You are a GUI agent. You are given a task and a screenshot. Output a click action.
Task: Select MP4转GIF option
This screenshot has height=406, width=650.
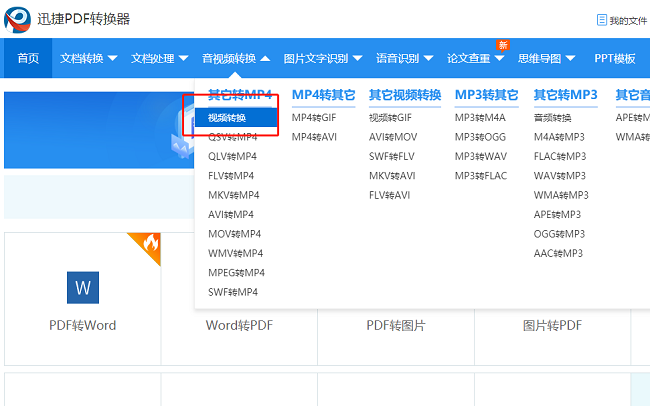314,118
